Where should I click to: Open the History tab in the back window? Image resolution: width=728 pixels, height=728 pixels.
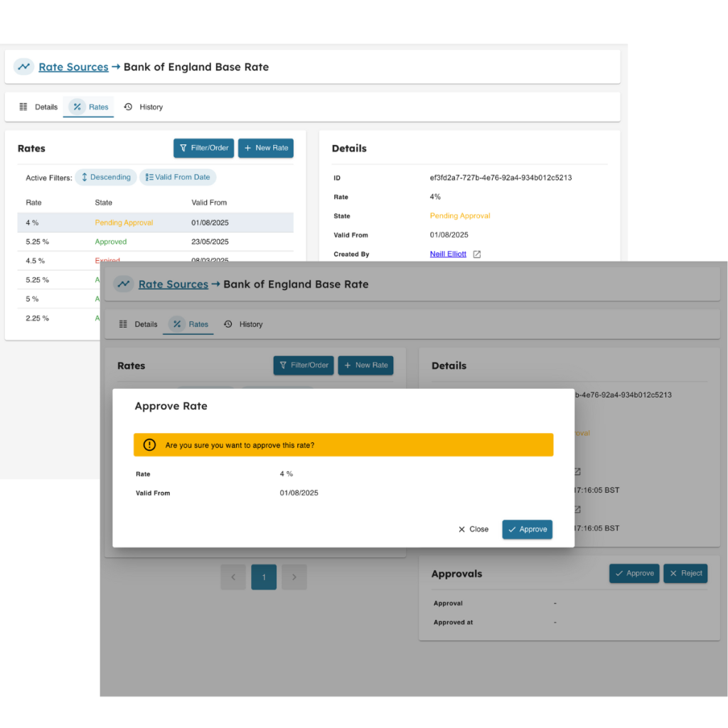click(x=143, y=107)
